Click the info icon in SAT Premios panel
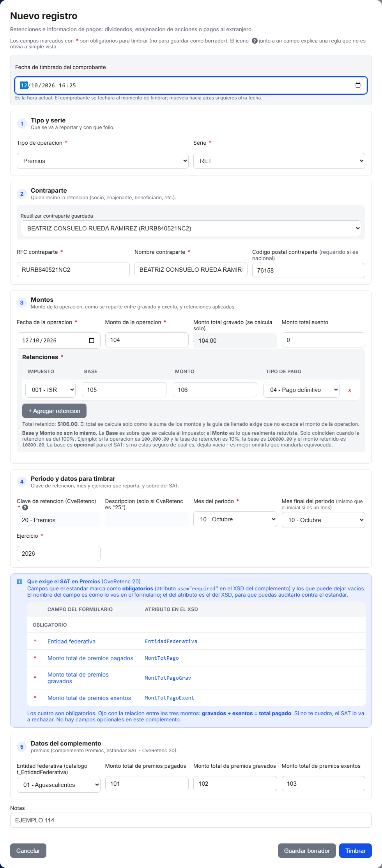 (19, 581)
